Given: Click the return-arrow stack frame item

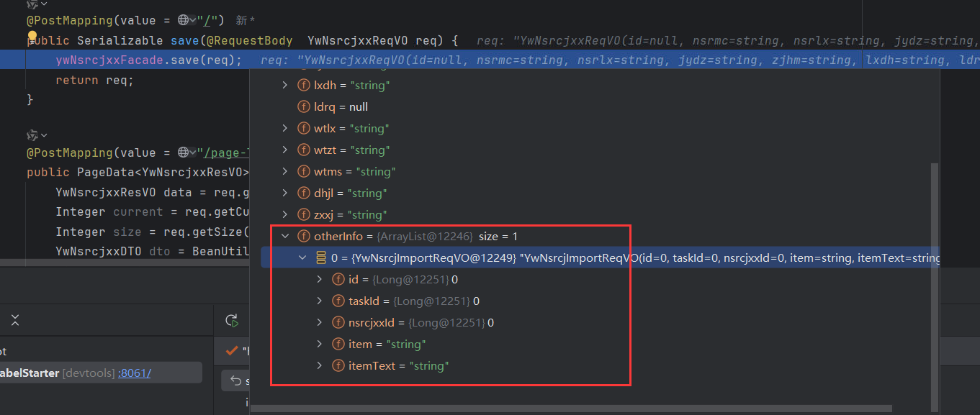Looking at the screenshot, I should [235, 380].
